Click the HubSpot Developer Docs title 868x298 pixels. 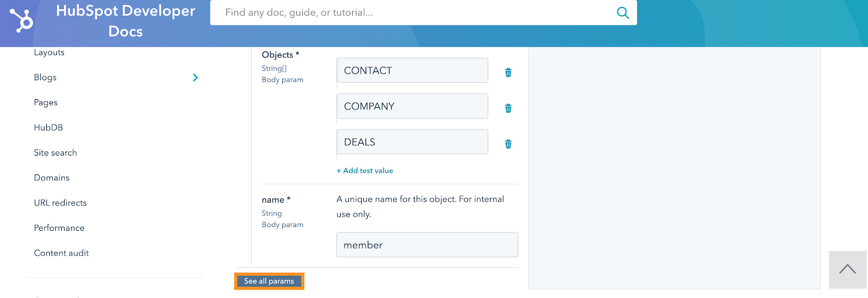pos(125,21)
